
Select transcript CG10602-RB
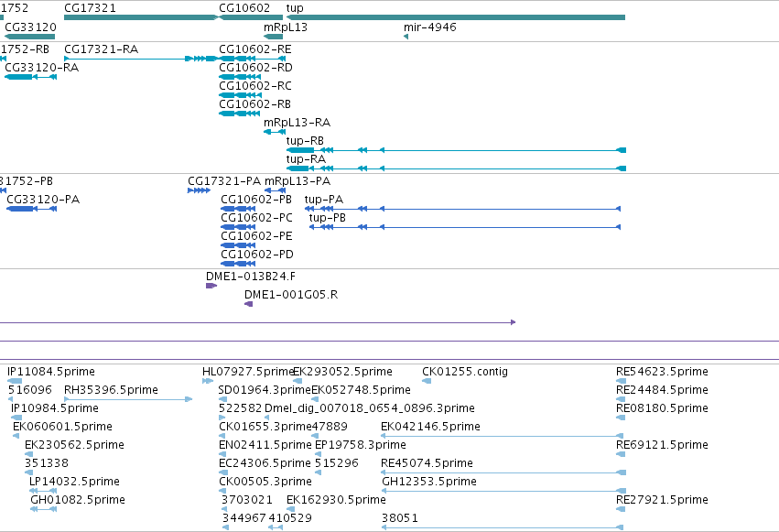click(240, 114)
